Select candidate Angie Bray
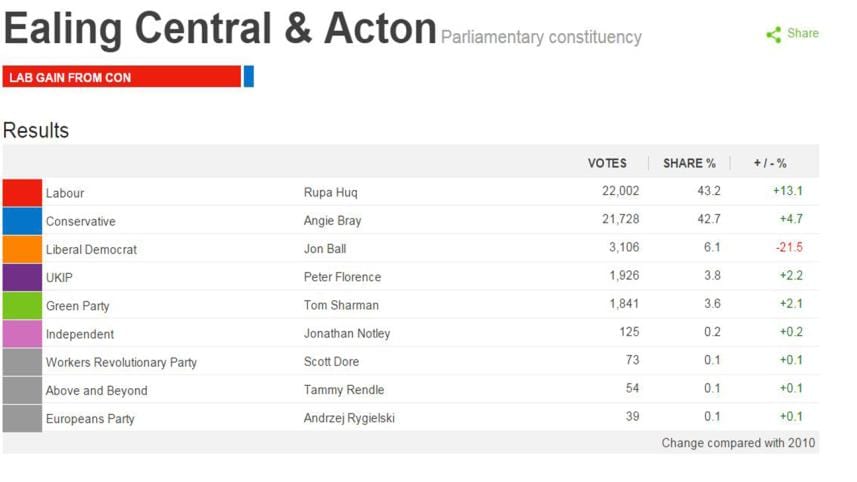The height and width of the screenshot is (482, 857). click(x=332, y=221)
